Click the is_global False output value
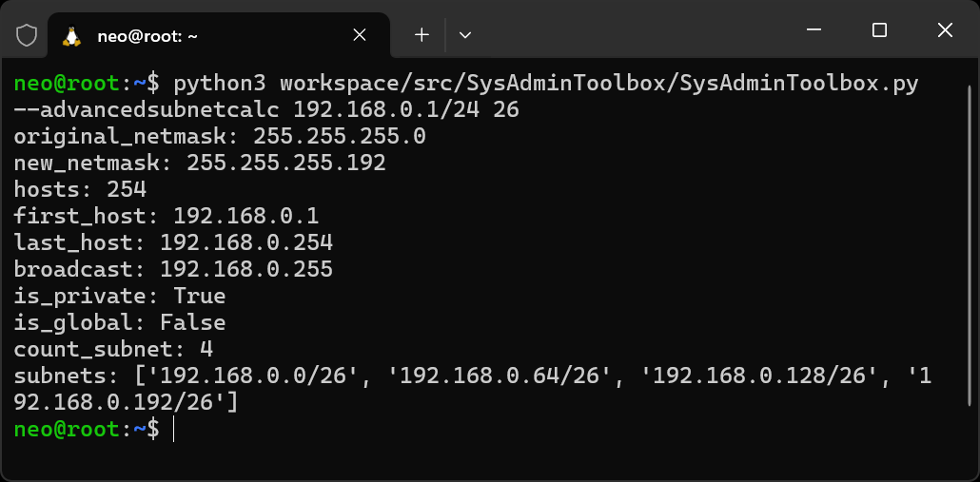The image size is (980, 482). [193, 322]
